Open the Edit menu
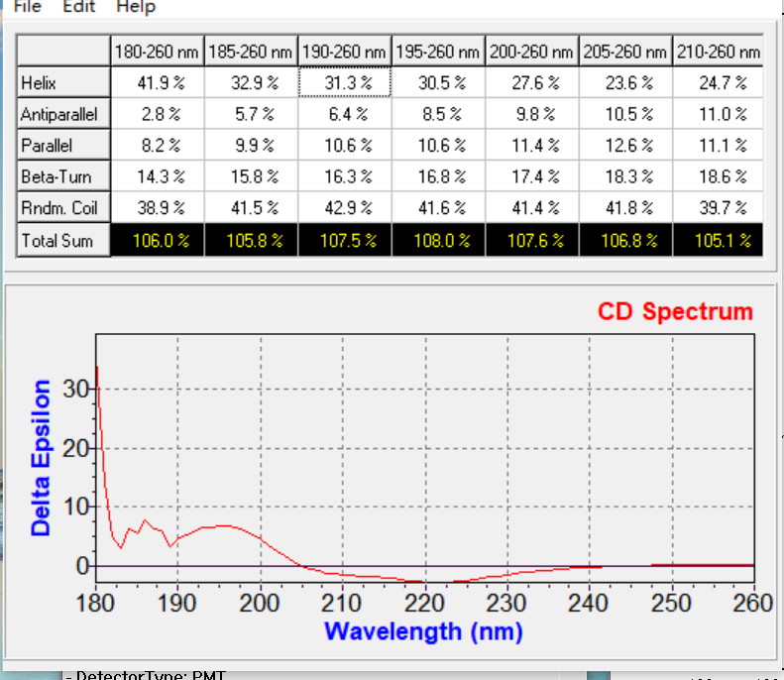The image size is (784, 680). coord(78,7)
